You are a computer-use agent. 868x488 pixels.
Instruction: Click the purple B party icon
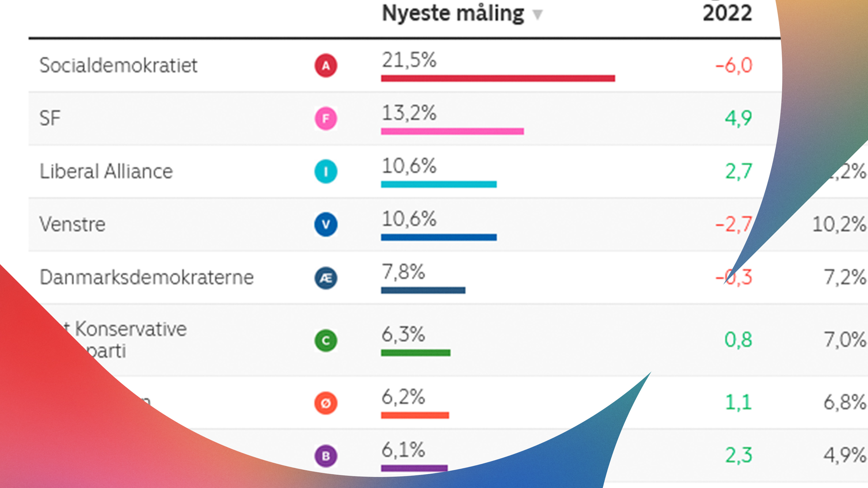tap(326, 456)
